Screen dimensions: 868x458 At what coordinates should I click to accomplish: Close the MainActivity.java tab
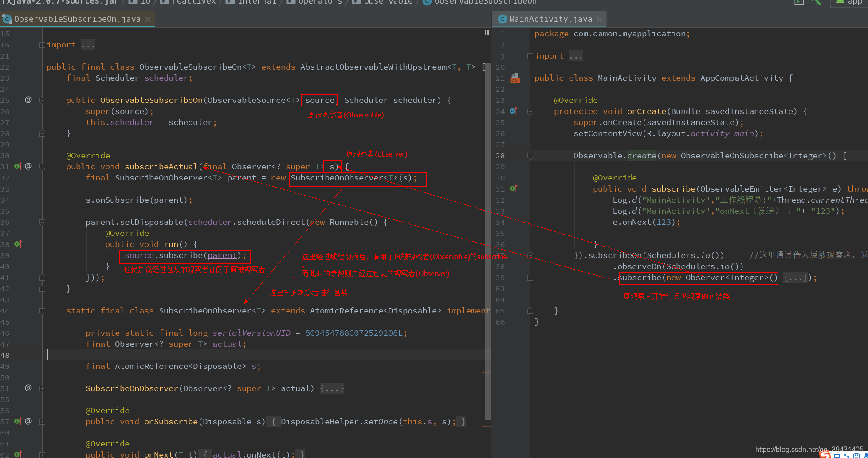[599, 20]
